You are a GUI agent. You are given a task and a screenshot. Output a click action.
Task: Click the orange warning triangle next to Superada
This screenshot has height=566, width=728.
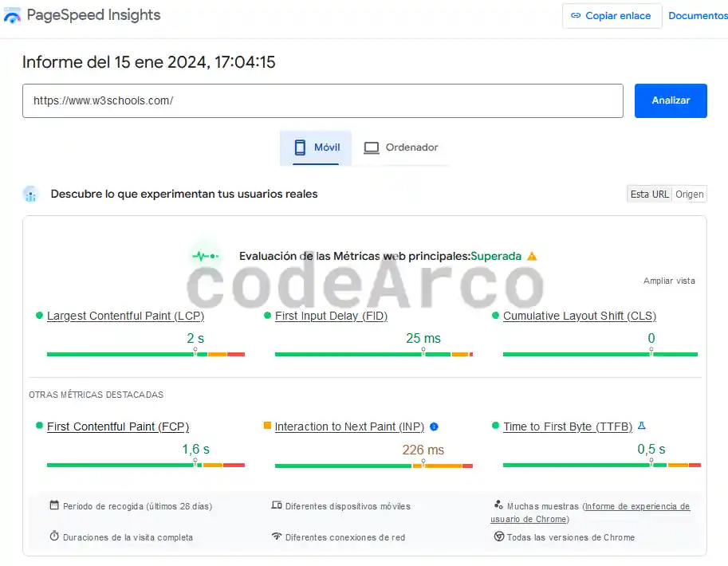(x=532, y=257)
